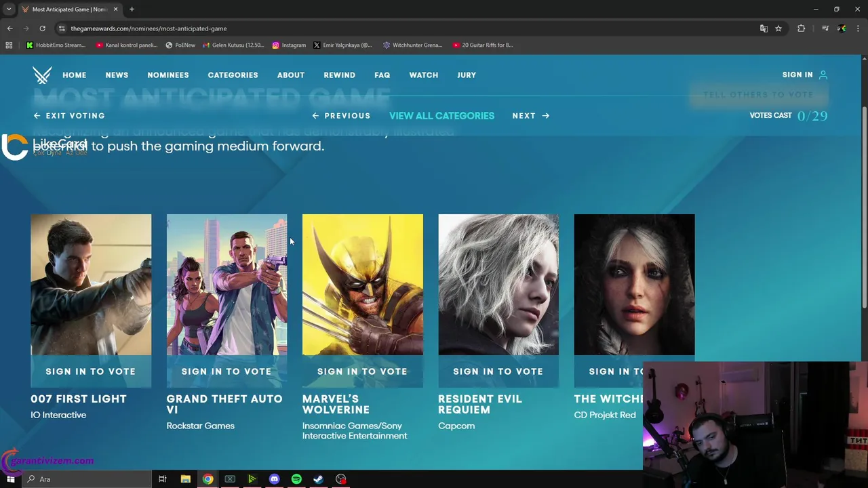The image size is (868, 488).
Task: Open the Gelen Kutusu Gmail bookmark
Action: coord(233,45)
